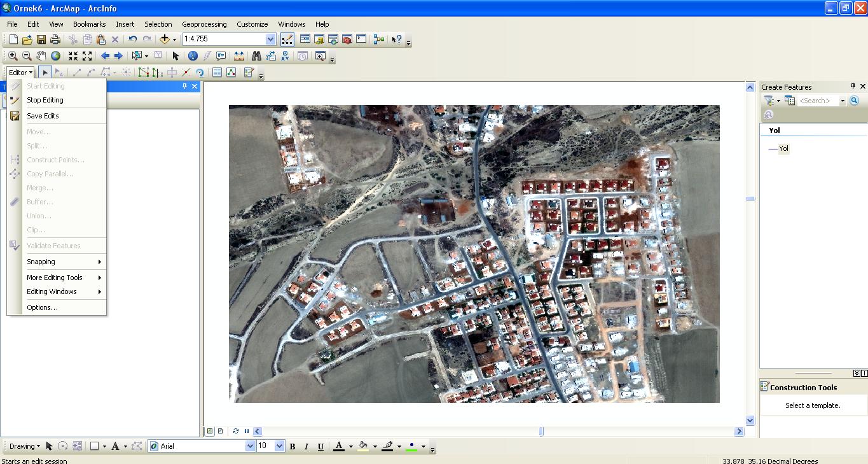Click the fill color bucket swatch
Screen dimensions: 868x464
363,446
